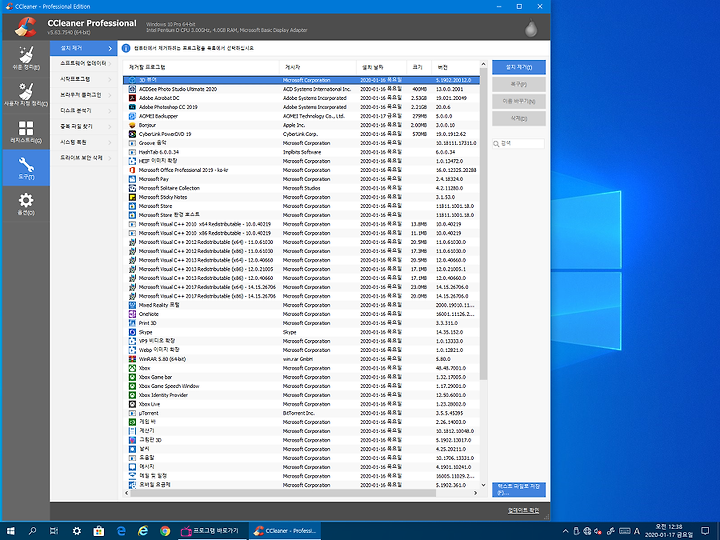
Task: Click the Delete (삭제) button
Action: [519, 118]
